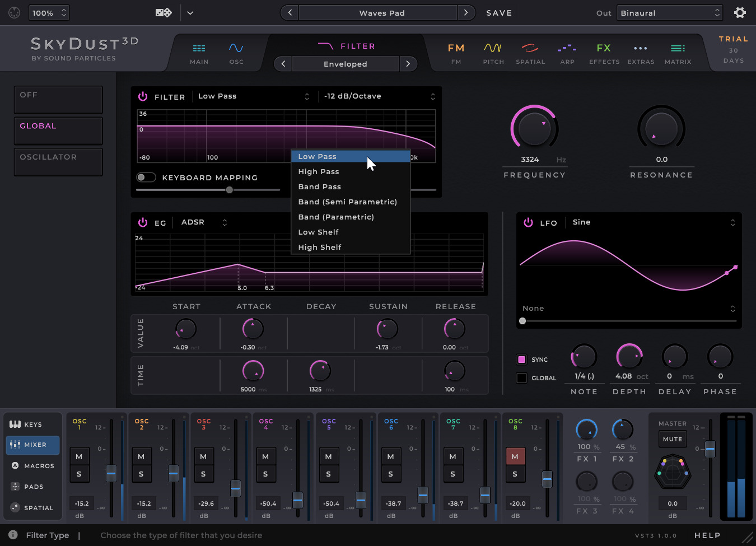Select the OFF filter mode button
The height and width of the screenshot is (546, 756).
[x=58, y=100]
